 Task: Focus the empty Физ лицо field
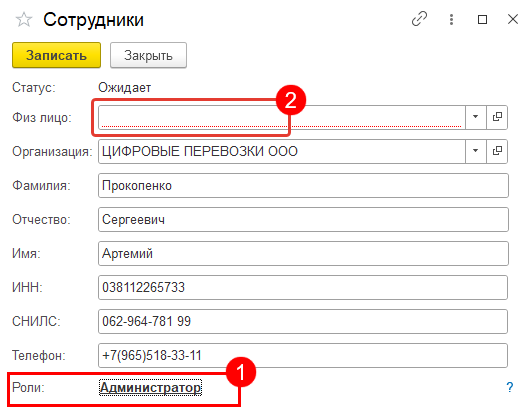282,117
